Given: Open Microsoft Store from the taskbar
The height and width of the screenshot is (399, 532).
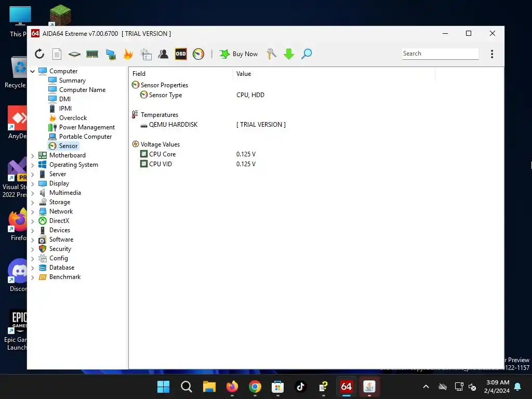Looking at the screenshot, I should (x=277, y=387).
